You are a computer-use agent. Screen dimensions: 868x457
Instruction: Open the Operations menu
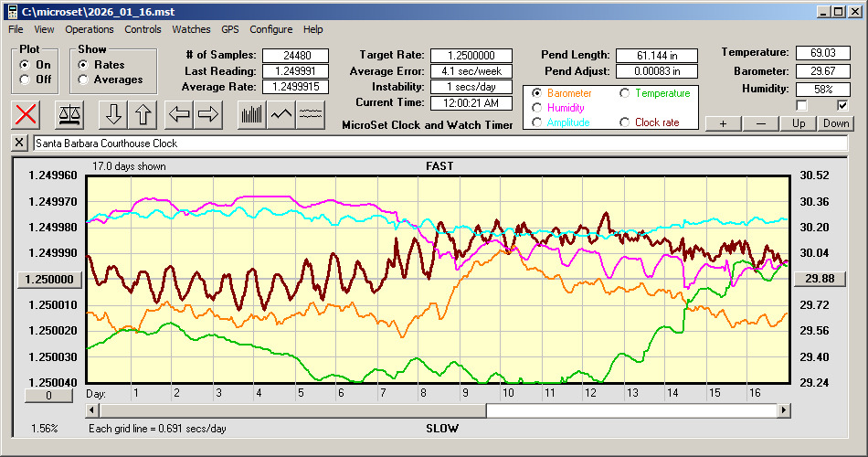[x=90, y=29]
